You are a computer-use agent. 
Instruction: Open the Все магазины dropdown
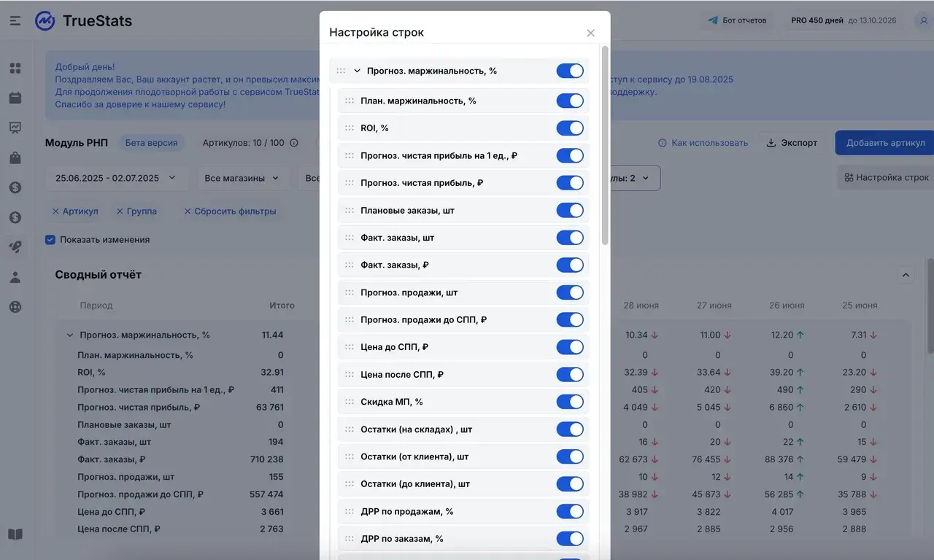[242, 178]
